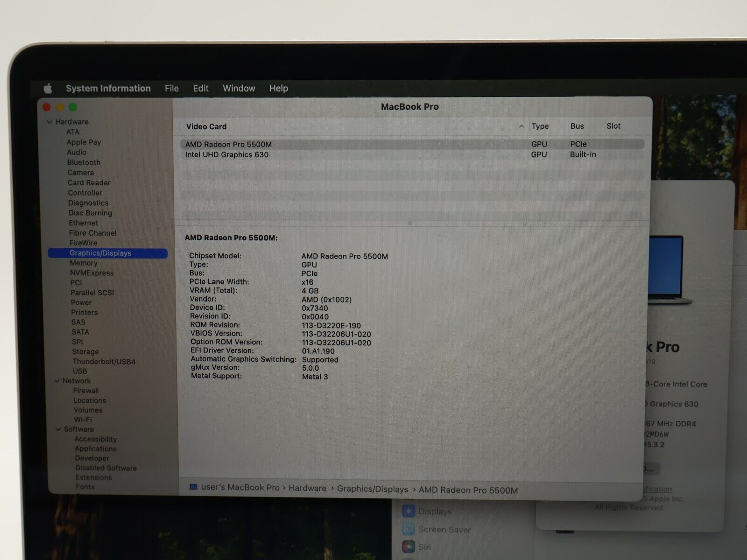Viewport: 747px width, 560px height.
Task: Open the Window menu
Action: coord(239,88)
